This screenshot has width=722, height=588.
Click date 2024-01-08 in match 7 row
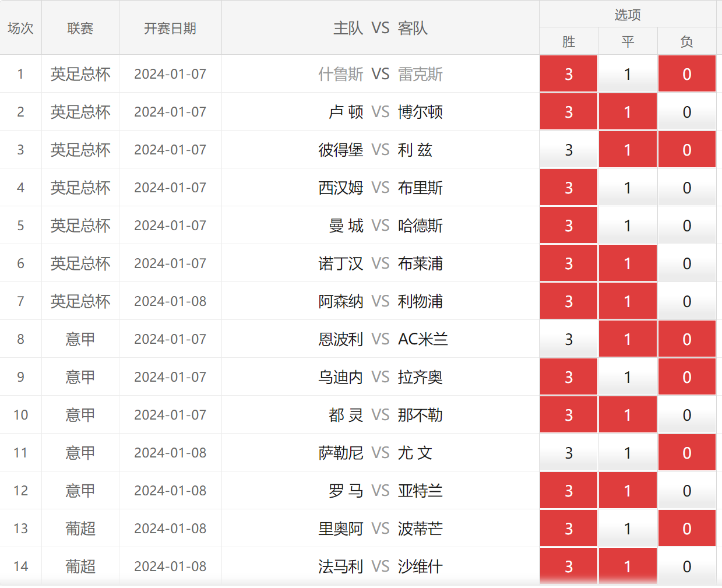pos(170,301)
